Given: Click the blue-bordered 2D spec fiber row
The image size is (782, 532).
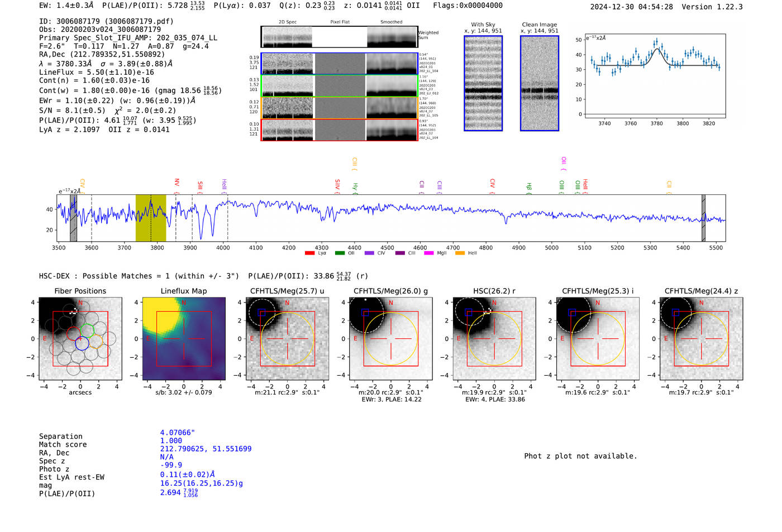Looking at the screenshot, I should pos(340,64).
